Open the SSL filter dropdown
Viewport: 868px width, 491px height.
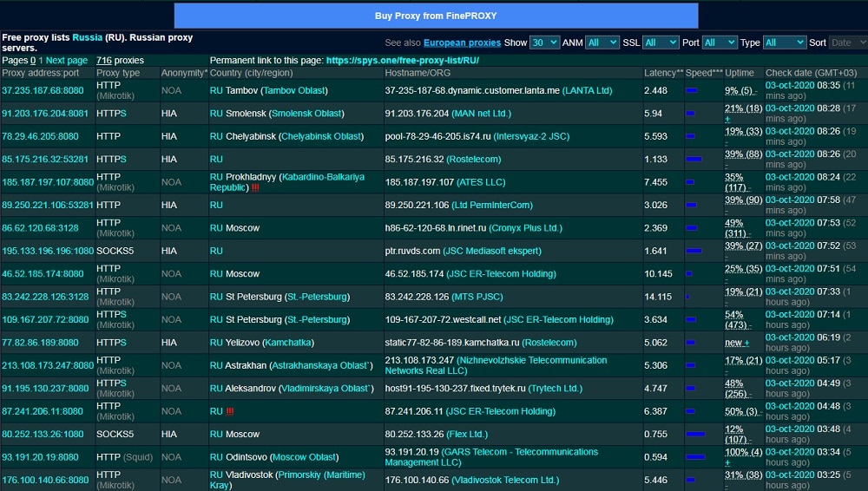pyautogui.click(x=661, y=43)
